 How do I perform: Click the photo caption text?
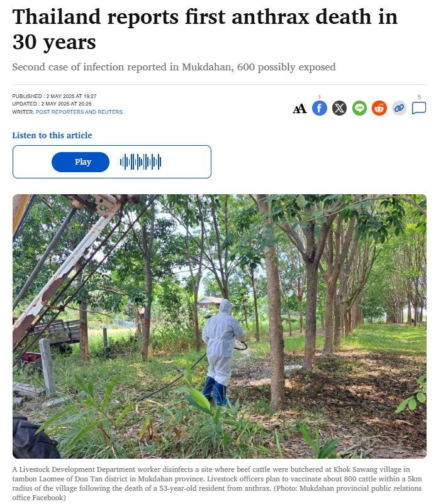click(217, 483)
